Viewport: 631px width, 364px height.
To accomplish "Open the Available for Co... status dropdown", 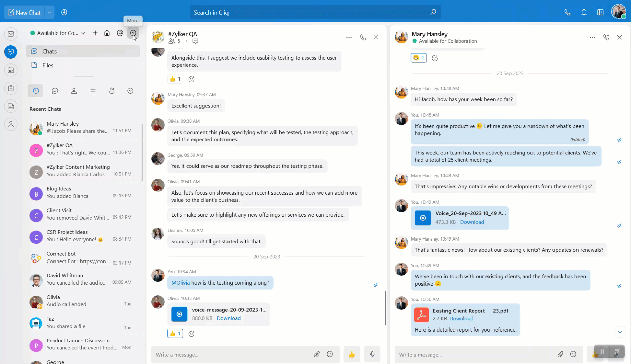I will (58, 33).
